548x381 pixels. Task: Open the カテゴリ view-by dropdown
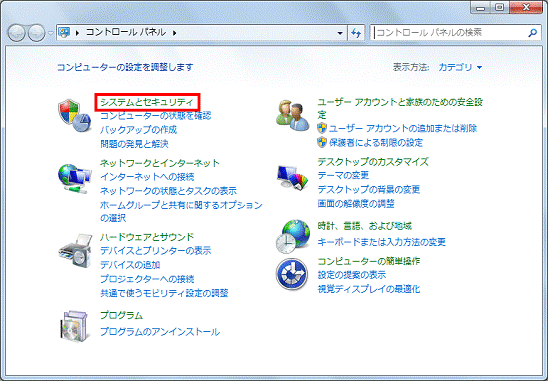coord(460,67)
